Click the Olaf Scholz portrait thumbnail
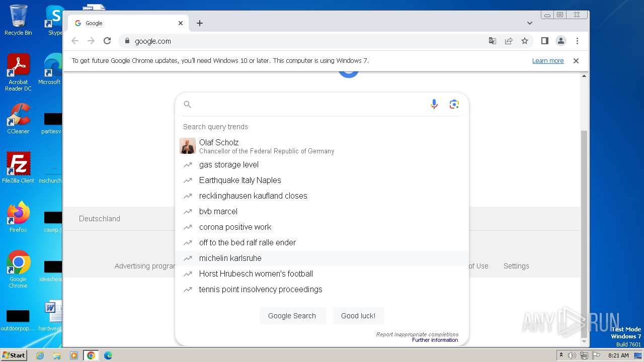644x362 pixels. pyautogui.click(x=188, y=146)
